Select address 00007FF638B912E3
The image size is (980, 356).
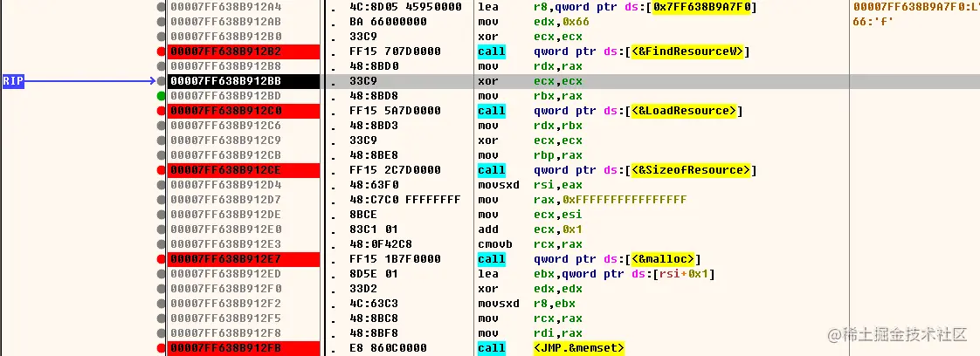pyautogui.click(x=225, y=244)
